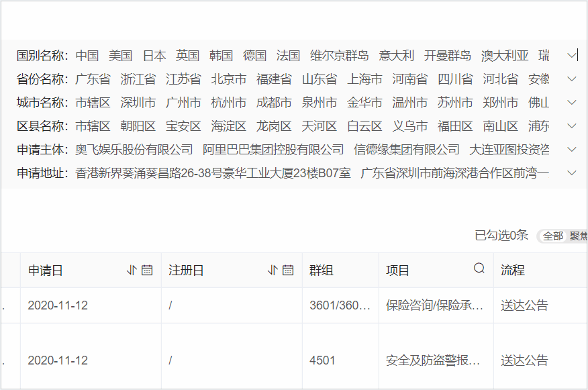588x390 pixels.
Task: Filter by 维尔京群岛
Action: point(340,56)
